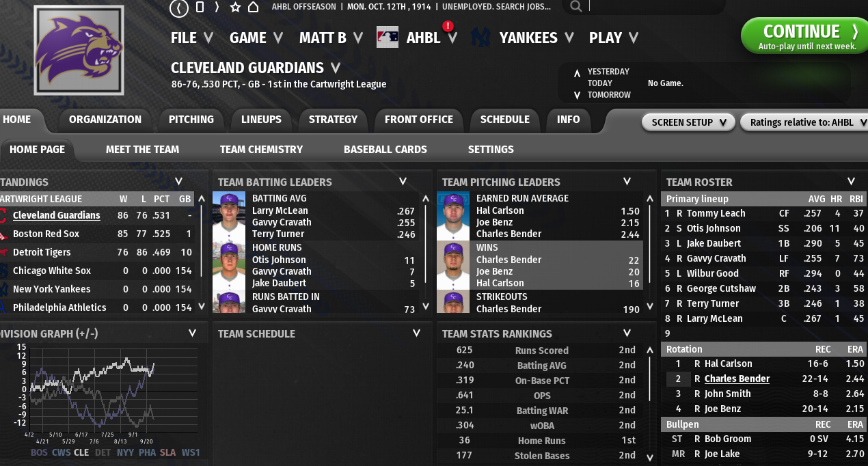Toggle the PHA line in the division graph legend
Viewport: 868px width, 466px height.
click(x=147, y=452)
